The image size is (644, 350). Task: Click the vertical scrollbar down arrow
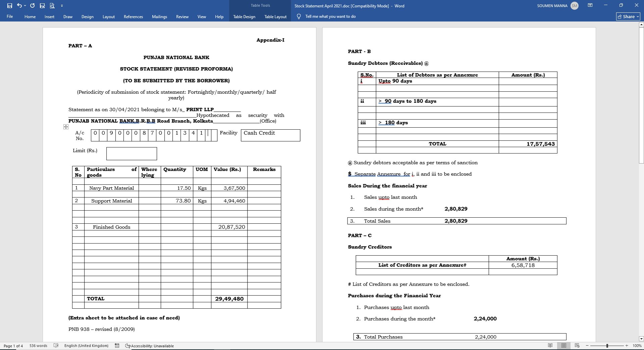click(641, 339)
